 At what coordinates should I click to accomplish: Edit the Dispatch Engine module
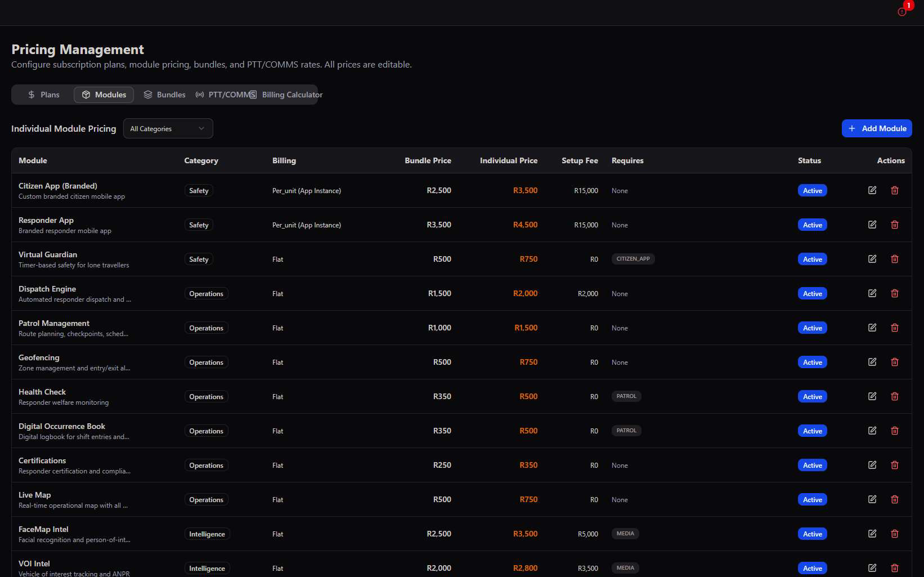[872, 293]
